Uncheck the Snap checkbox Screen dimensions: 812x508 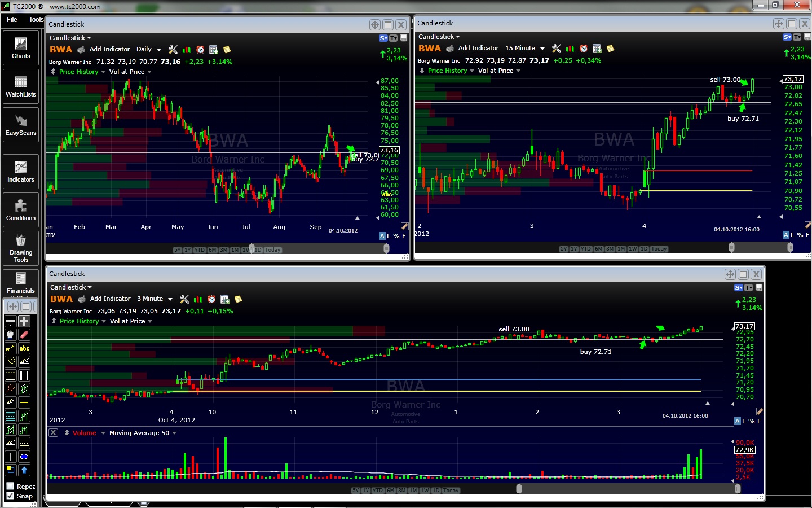pyautogui.click(x=10, y=496)
